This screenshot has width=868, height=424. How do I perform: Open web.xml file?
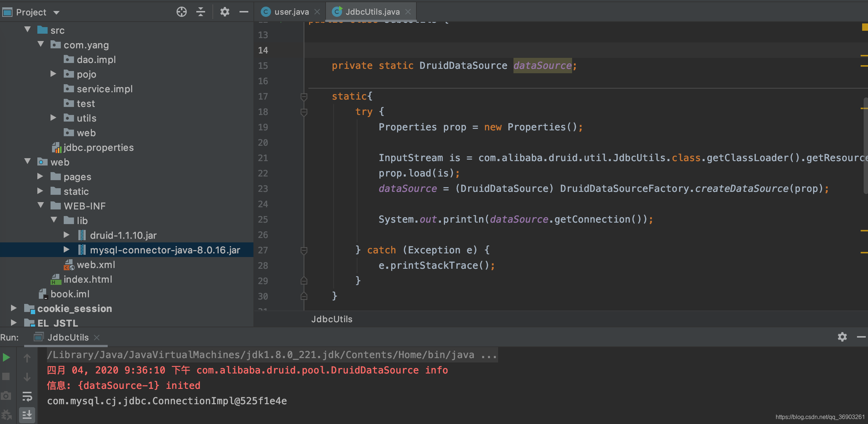pos(96,264)
